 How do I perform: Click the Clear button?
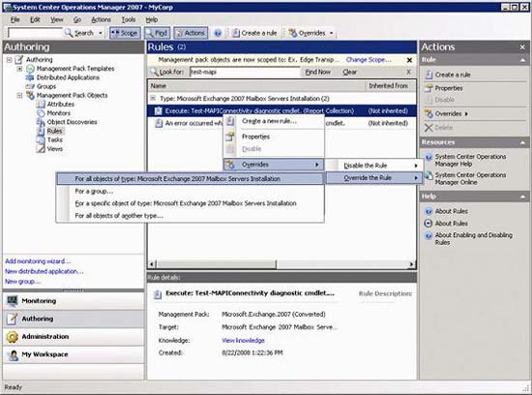pos(350,72)
